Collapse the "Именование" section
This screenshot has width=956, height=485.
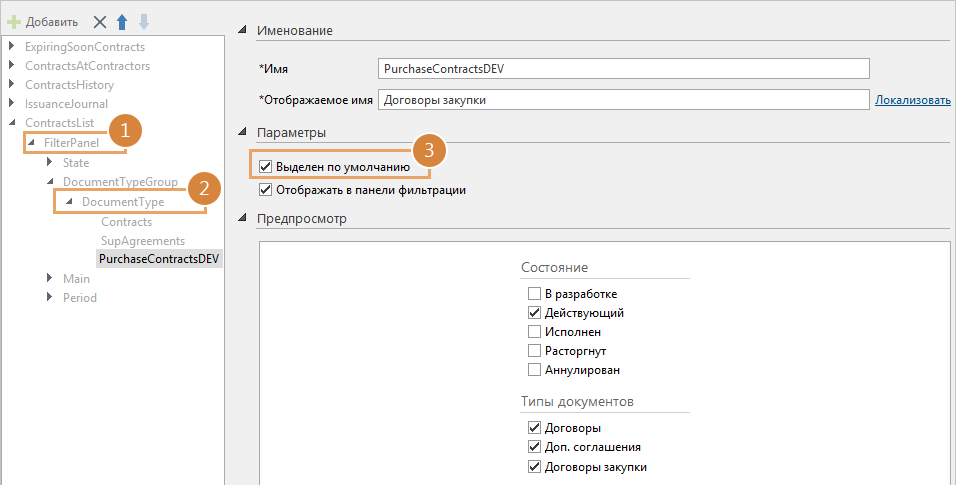point(243,31)
